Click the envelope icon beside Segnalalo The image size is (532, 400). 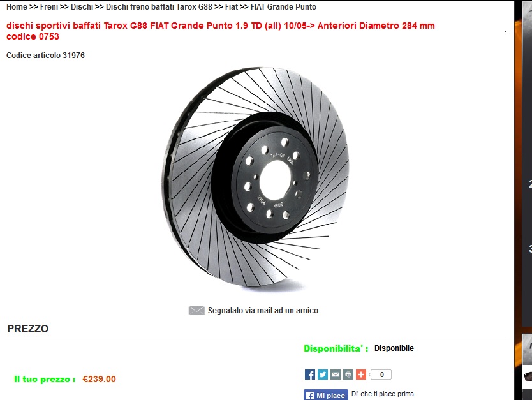pos(196,311)
